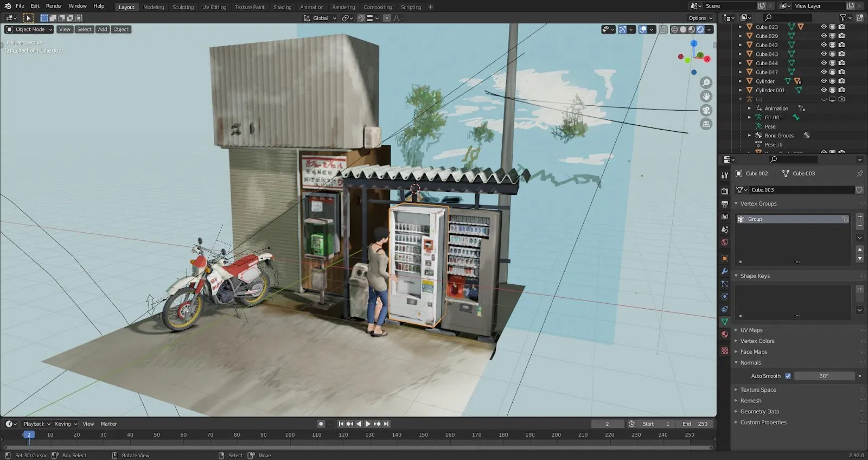Open the Modifiers wrench properties tab
Viewport: 868px width, 460px height.
(725, 271)
